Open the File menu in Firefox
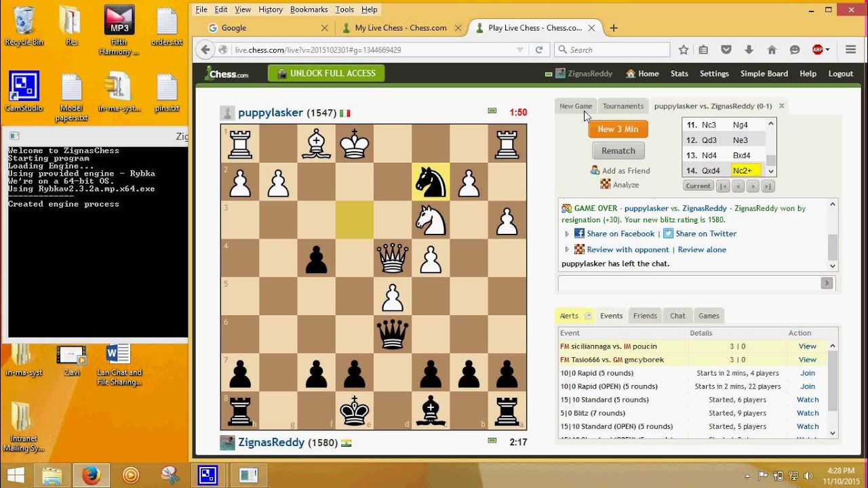The height and width of the screenshot is (488, 868). (x=201, y=9)
